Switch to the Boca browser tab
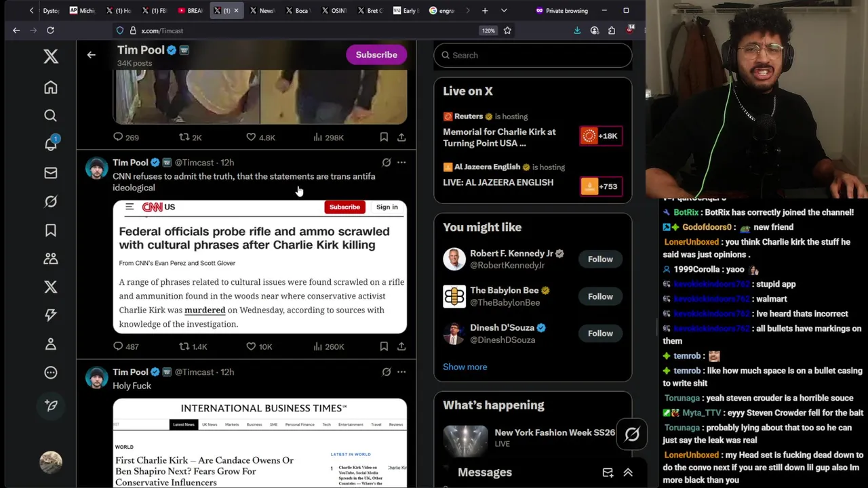Image resolution: width=868 pixels, height=488 pixels. point(298,11)
